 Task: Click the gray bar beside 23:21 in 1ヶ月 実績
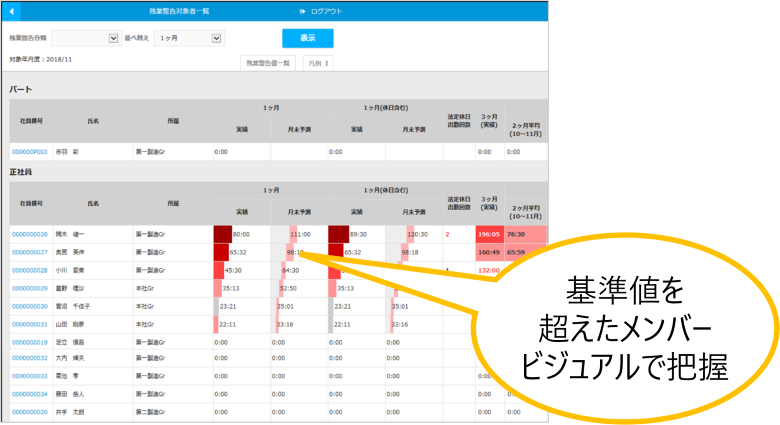(216, 307)
